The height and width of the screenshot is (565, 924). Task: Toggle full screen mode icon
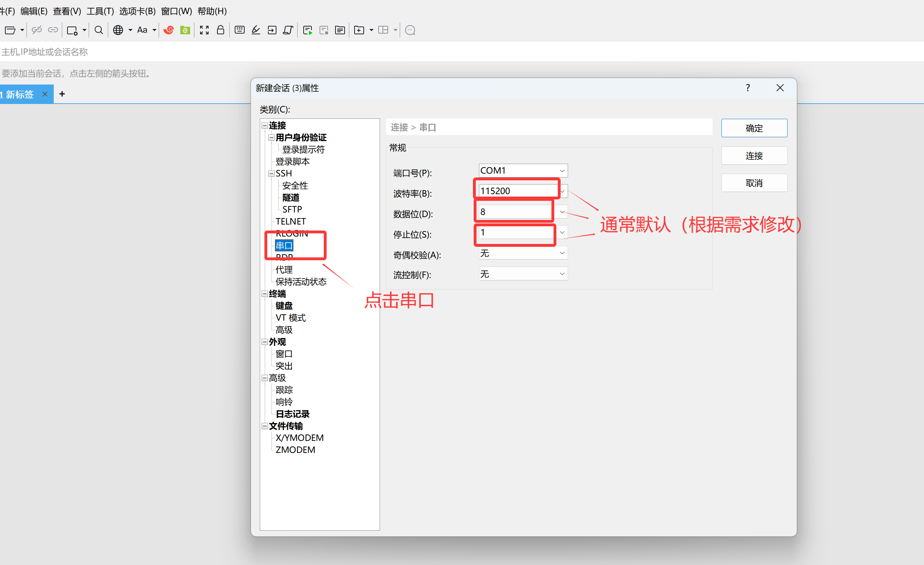click(x=204, y=30)
